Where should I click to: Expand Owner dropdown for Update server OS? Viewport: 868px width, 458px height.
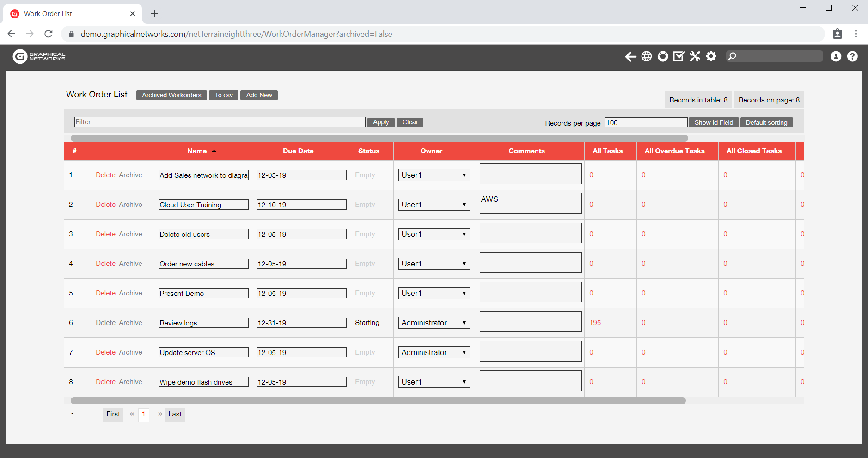[434, 352]
